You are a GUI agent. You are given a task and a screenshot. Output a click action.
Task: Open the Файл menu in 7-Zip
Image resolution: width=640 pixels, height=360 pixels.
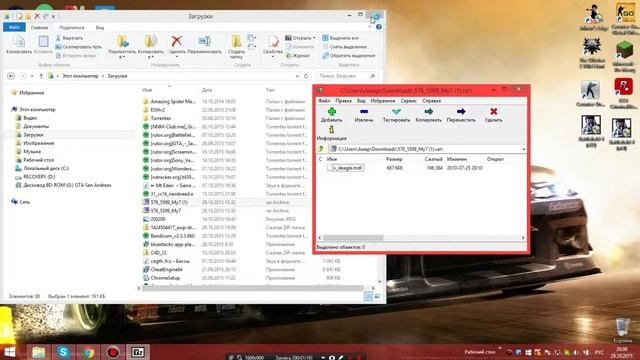tap(324, 100)
